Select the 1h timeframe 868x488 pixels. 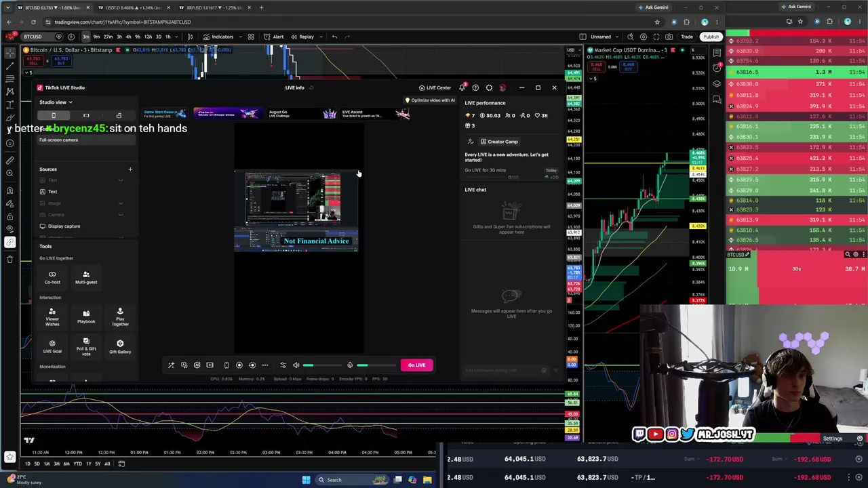pyautogui.click(x=168, y=37)
